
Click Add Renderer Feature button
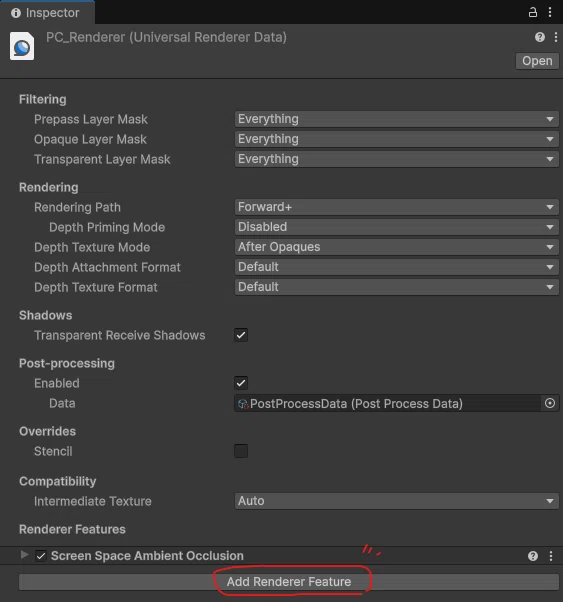(289, 582)
